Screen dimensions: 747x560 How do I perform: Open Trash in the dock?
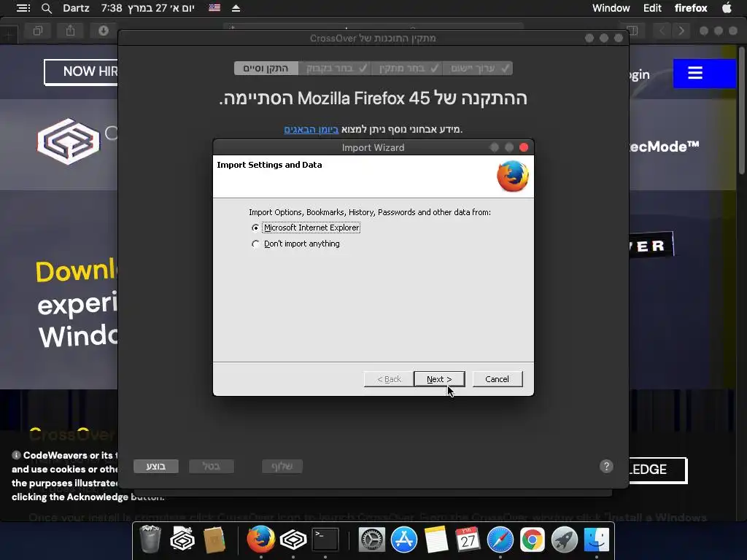(x=150, y=539)
